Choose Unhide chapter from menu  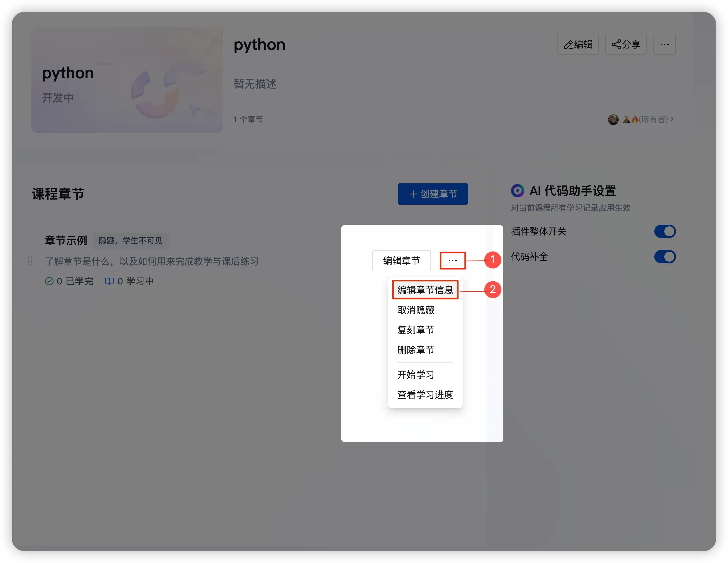(416, 310)
